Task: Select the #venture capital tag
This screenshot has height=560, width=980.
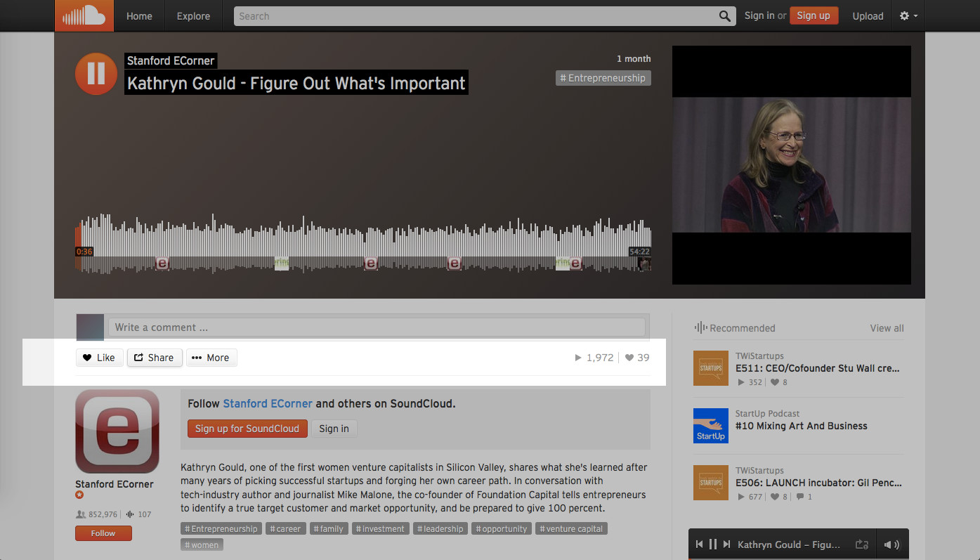Action: tap(572, 529)
